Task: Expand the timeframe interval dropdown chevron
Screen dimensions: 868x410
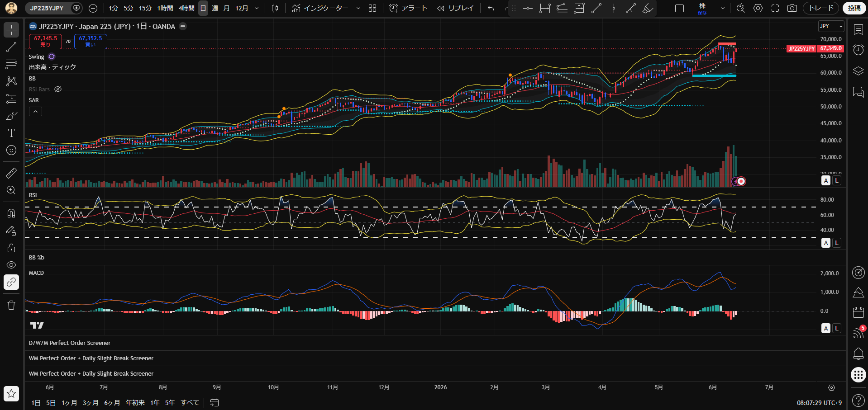Action: point(257,8)
